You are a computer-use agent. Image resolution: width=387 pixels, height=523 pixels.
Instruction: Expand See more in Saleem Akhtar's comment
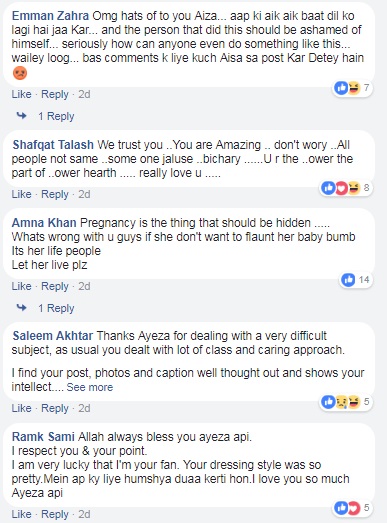pos(90,387)
